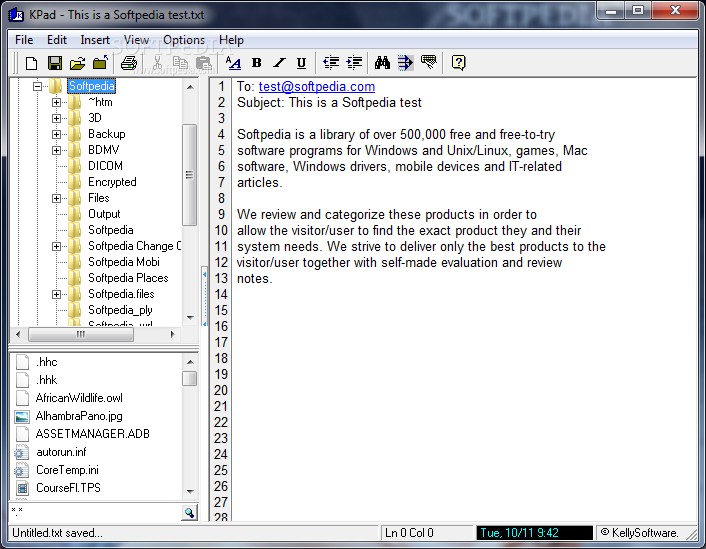Open a file using the open folder icon

click(x=77, y=63)
